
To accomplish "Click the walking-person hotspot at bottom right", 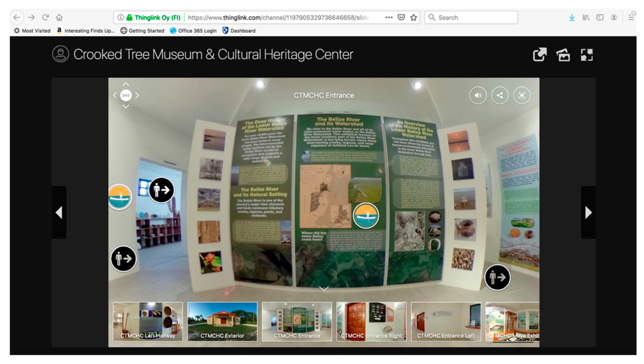I will tap(498, 277).
